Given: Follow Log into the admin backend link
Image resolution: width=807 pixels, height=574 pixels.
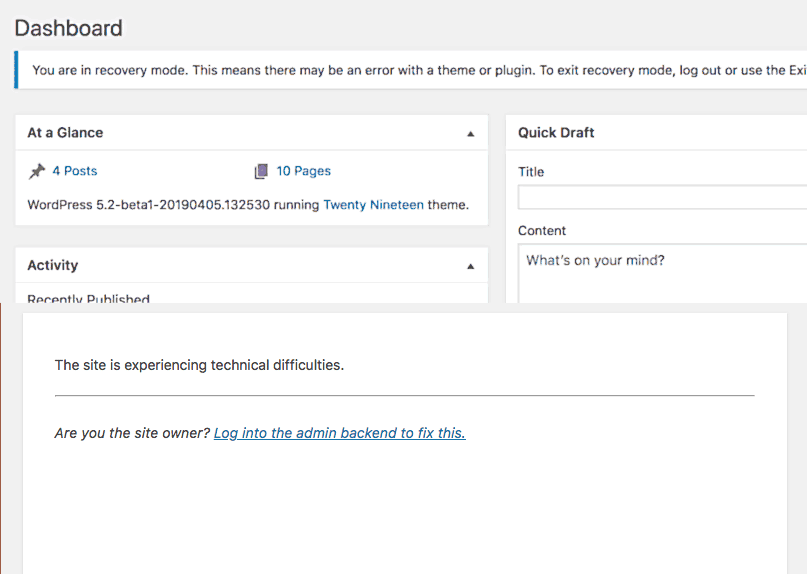Looking at the screenshot, I should point(340,433).
